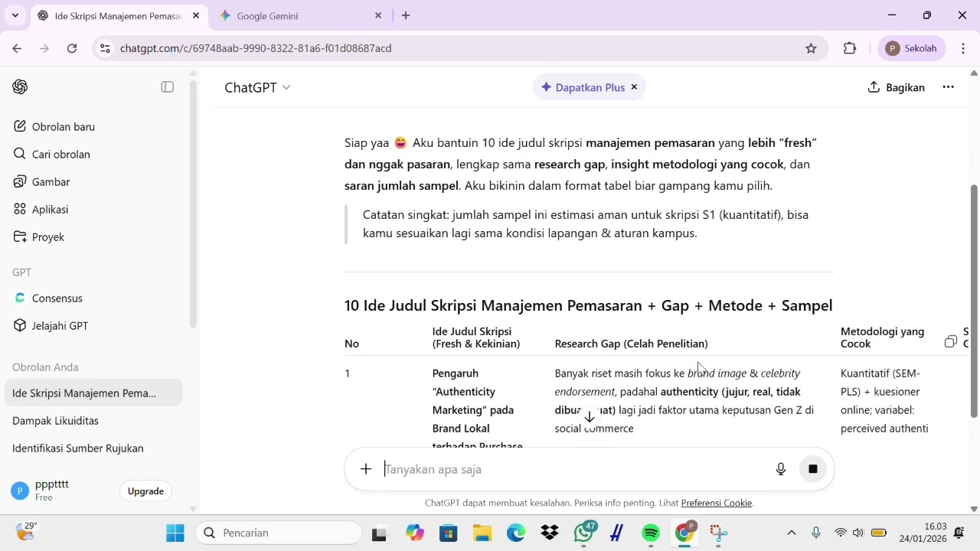Select heading 10 Ide Judul Skripsi Manajemen Pemasaran
The height and width of the screenshot is (551, 980).
(x=588, y=305)
